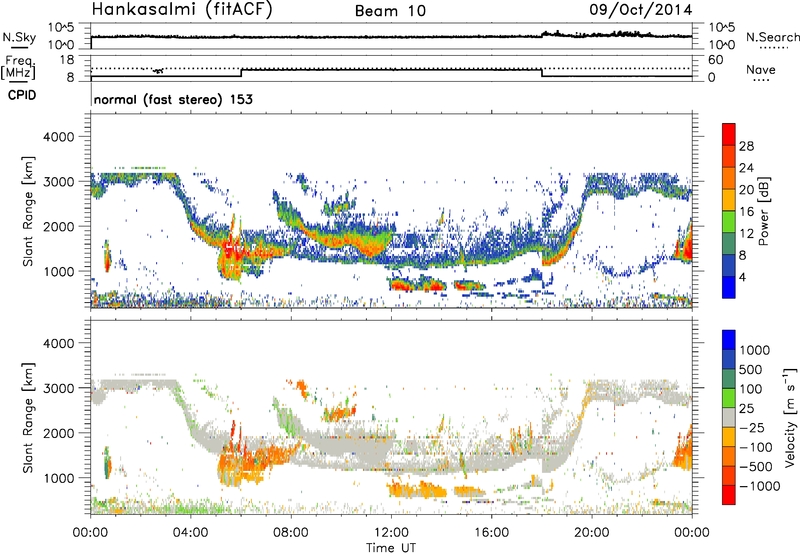The image size is (800, 554).
Task: Click the "Nave" label
Action: (x=761, y=69)
